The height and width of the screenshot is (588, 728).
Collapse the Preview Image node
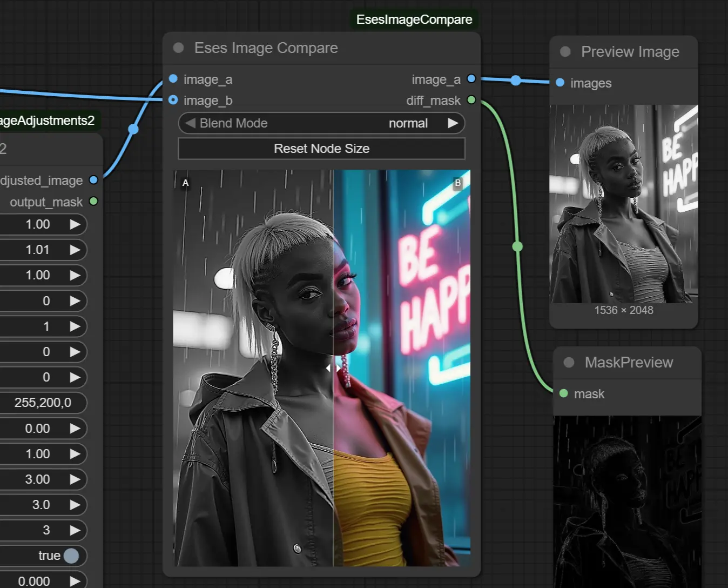tap(565, 52)
